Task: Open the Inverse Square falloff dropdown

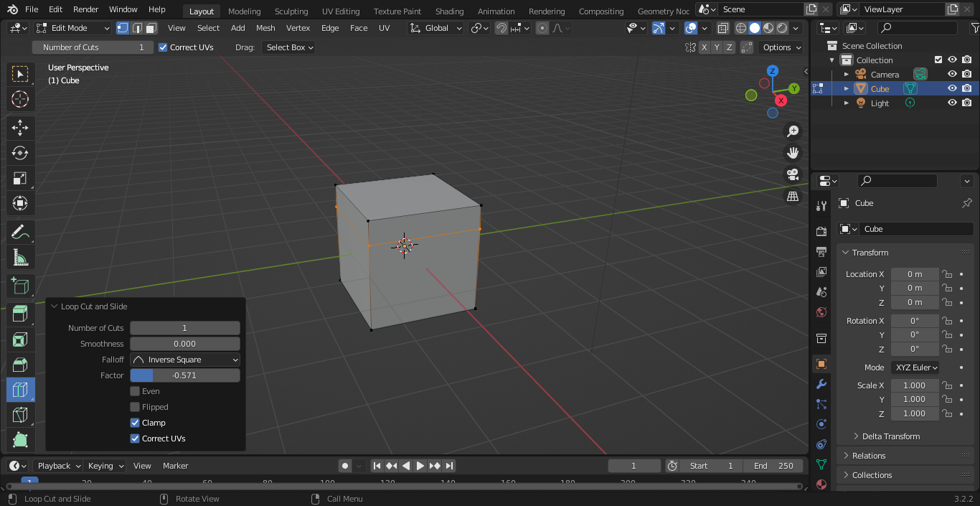Action: point(185,360)
